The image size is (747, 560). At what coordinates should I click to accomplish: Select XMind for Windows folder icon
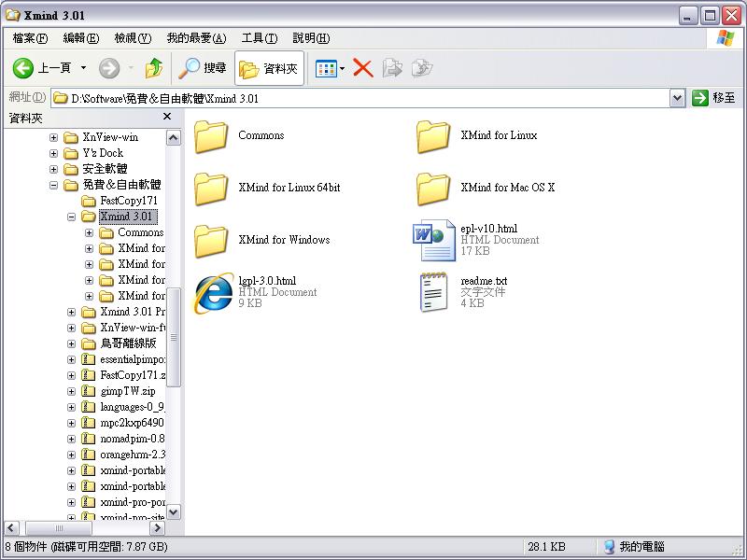click(211, 241)
